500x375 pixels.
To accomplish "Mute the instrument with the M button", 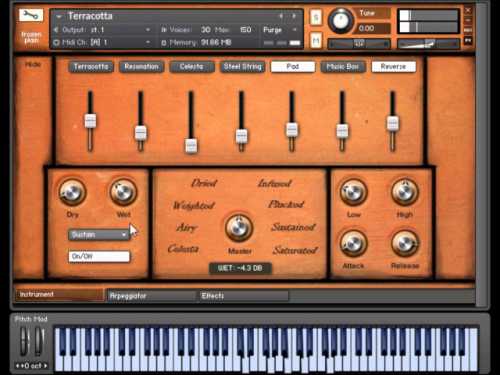I will tap(316, 41).
